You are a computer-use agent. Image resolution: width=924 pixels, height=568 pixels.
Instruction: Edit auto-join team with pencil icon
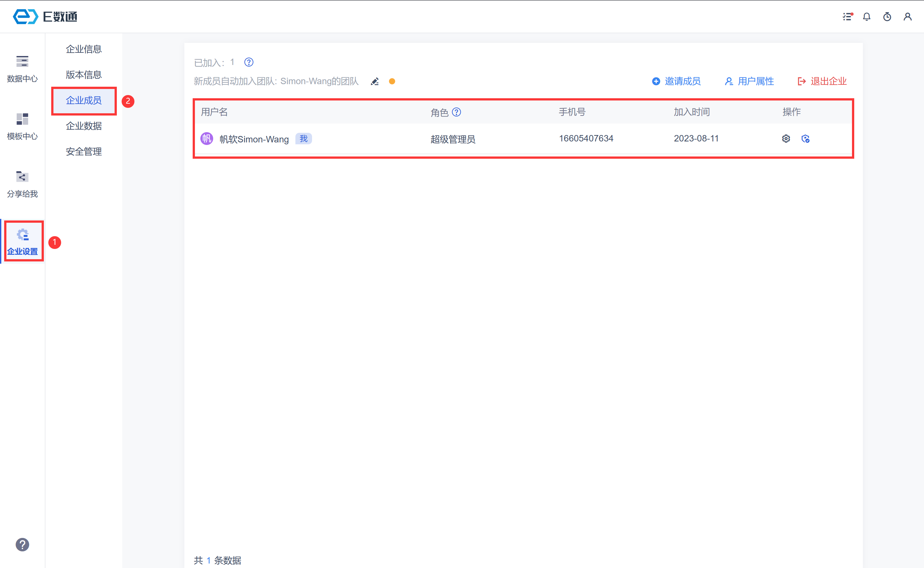(374, 82)
